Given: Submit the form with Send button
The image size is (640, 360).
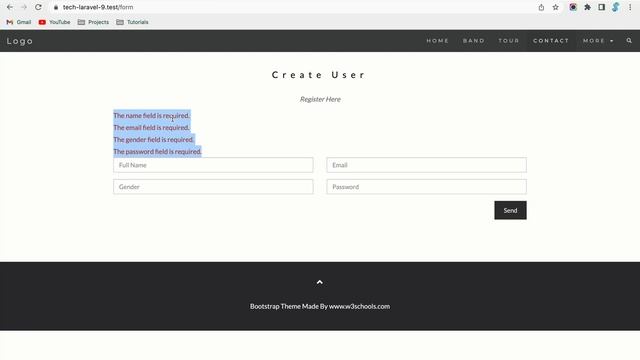Looking at the screenshot, I should 510,210.
